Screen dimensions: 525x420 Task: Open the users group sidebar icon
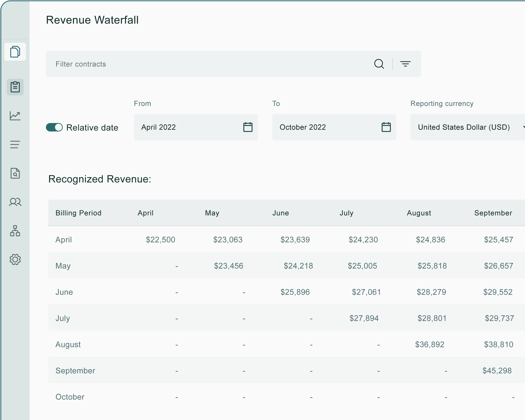click(15, 202)
